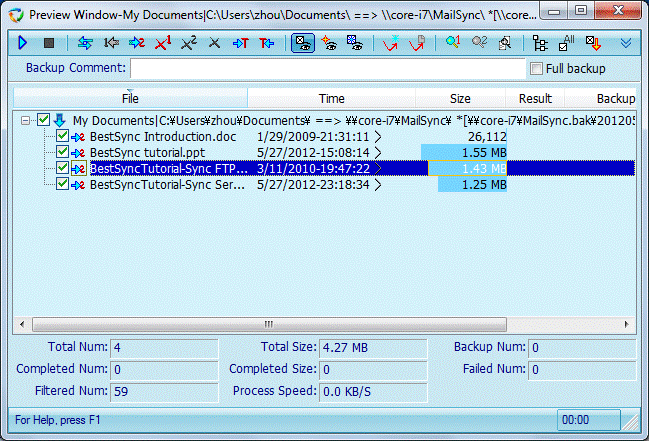Click the horizontal scrollbar thumb
The image size is (649, 441).
[x=269, y=324]
